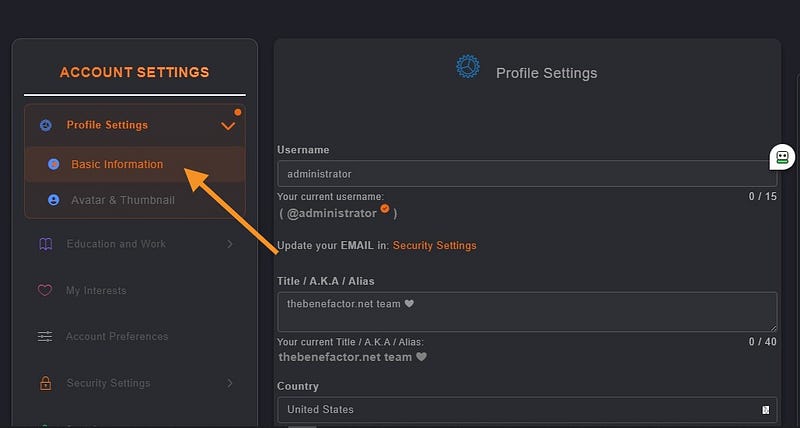Click the Basic Information sidebar icon
Screen dimensions: 800x428
(54, 164)
